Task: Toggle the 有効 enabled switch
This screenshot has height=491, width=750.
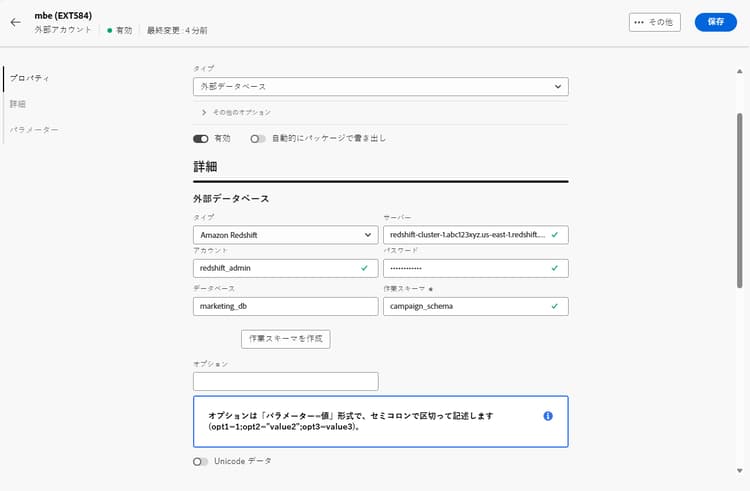Action: [x=201, y=139]
